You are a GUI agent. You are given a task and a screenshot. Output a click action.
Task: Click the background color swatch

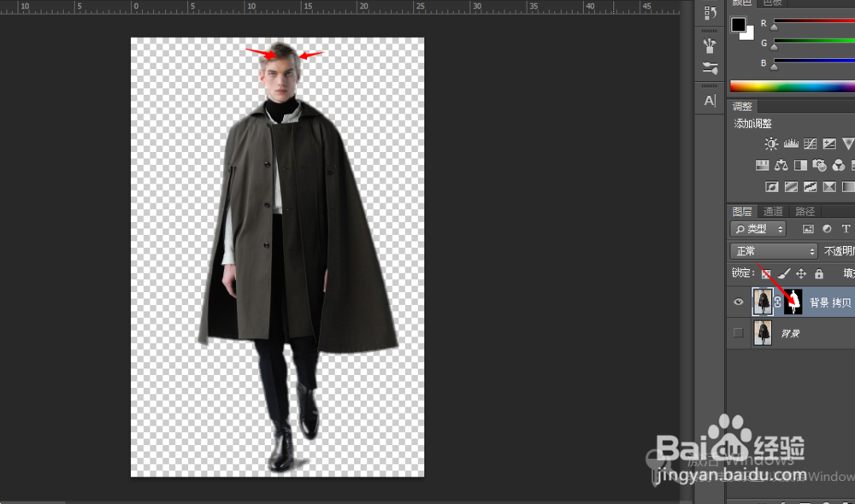tap(749, 35)
